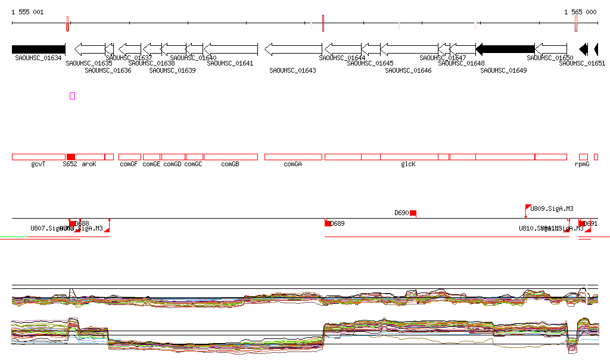Image resolution: width=610 pixels, height=364 pixels.
Task: Click the SAOUHSC_01635 gene arrow
Action: [x=90, y=49]
